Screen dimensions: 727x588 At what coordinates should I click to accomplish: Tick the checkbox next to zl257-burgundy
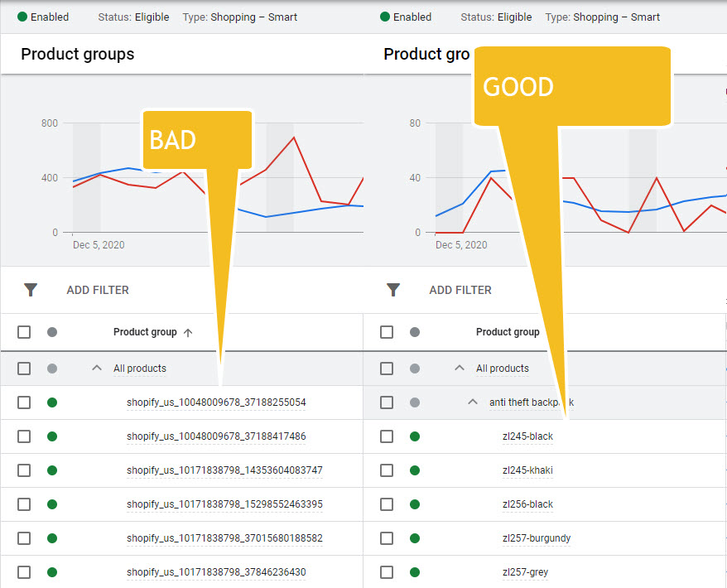coord(387,538)
